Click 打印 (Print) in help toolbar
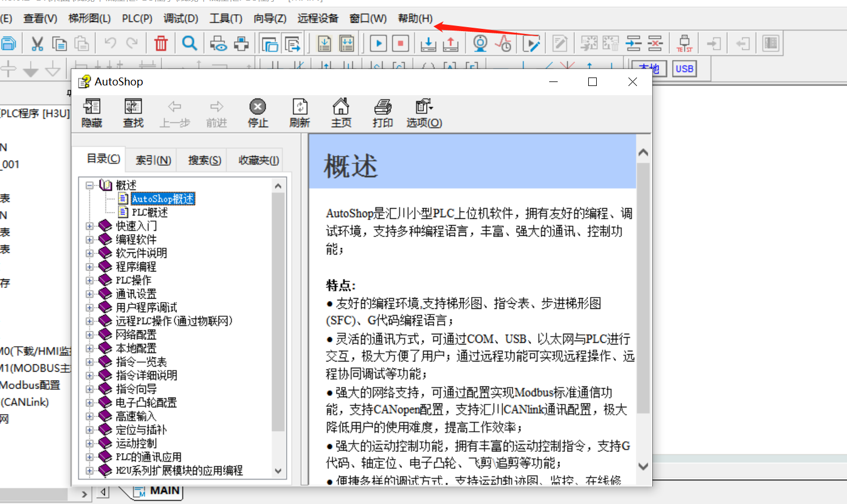The height and width of the screenshot is (504, 847). click(383, 113)
